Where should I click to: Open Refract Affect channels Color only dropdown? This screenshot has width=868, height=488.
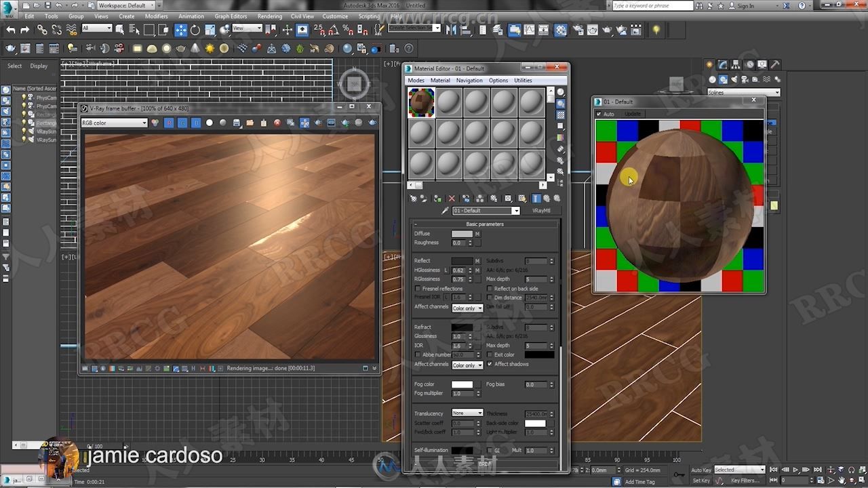coord(467,365)
